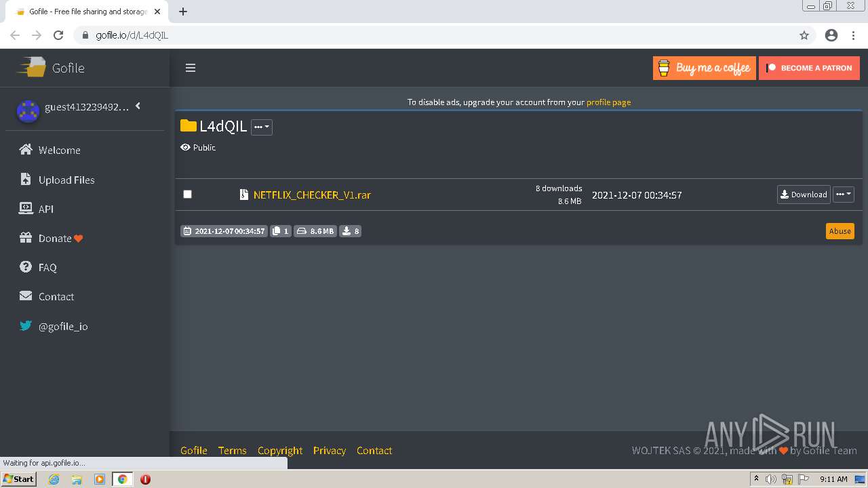Reload the page

coord(58,35)
